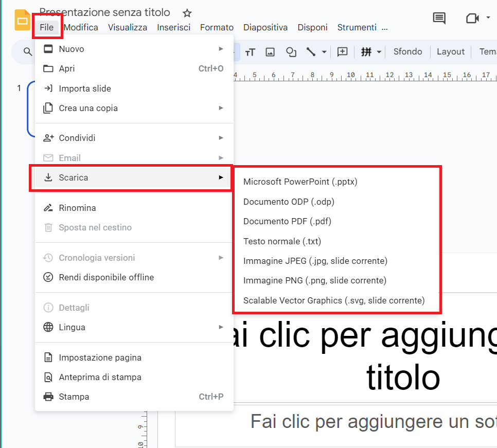Open the Strumenti menu
Screen dimensions: 497x448
357,27
